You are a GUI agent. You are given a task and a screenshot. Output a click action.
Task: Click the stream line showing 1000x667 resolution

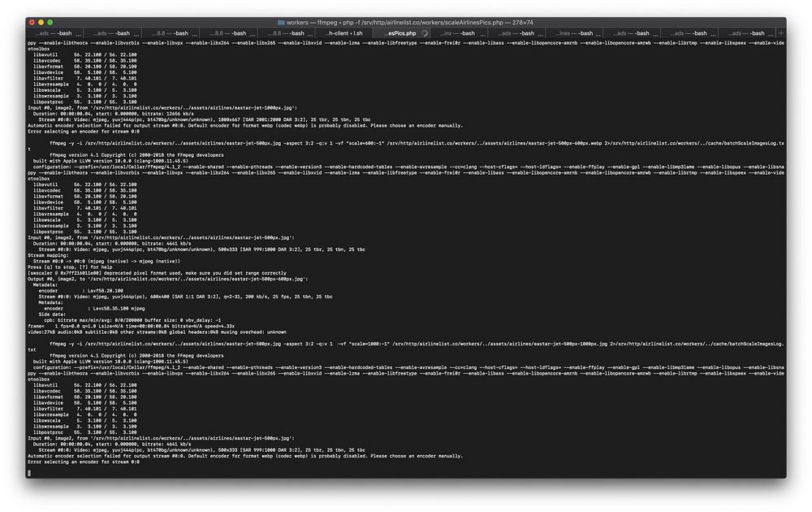205,119
